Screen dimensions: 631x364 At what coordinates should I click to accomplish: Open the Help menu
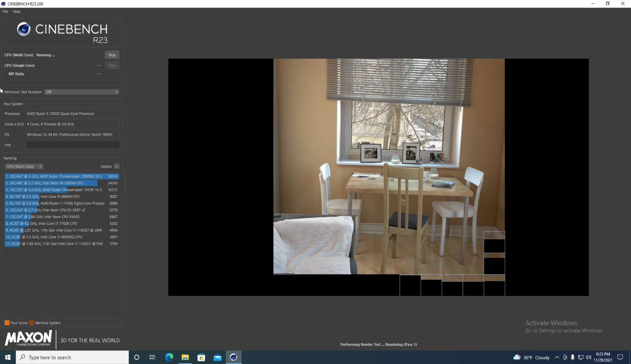point(17,12)
